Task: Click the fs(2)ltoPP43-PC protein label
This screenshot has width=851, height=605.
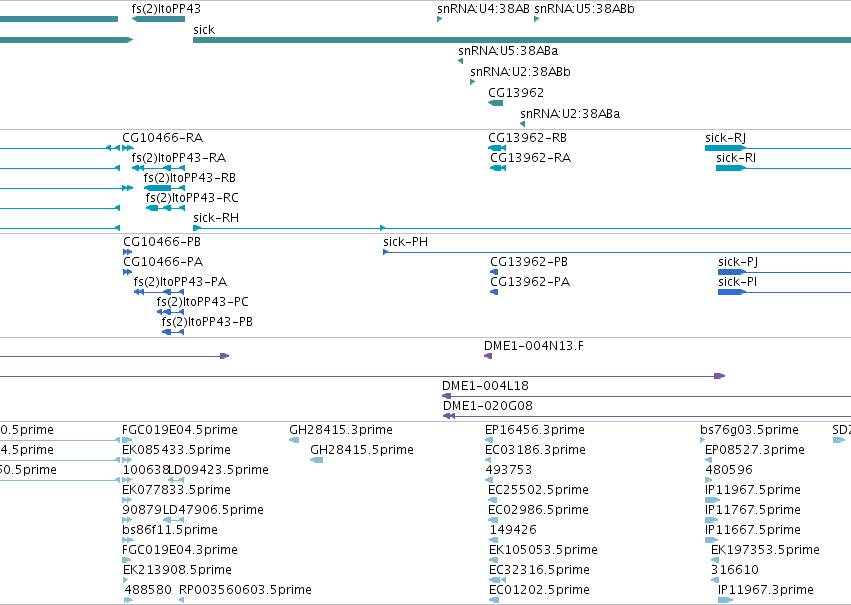Action: [x=202, y=302]
